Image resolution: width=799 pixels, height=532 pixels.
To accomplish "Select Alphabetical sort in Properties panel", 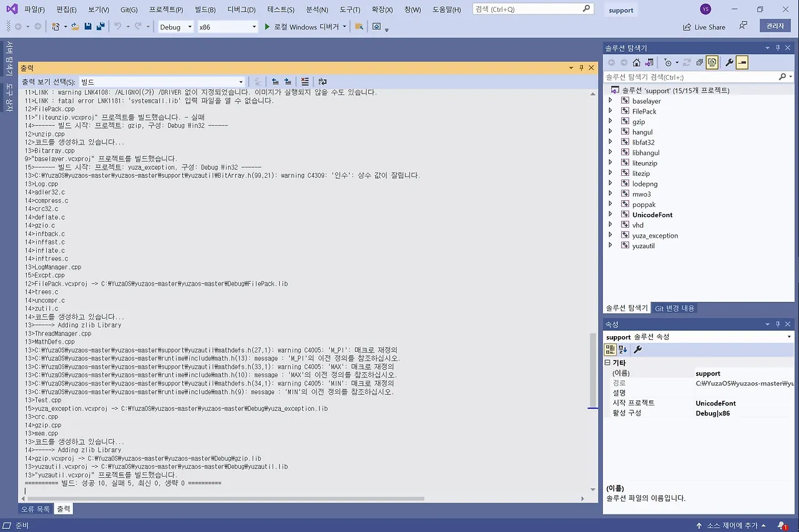I will click(x=623, y=349).
